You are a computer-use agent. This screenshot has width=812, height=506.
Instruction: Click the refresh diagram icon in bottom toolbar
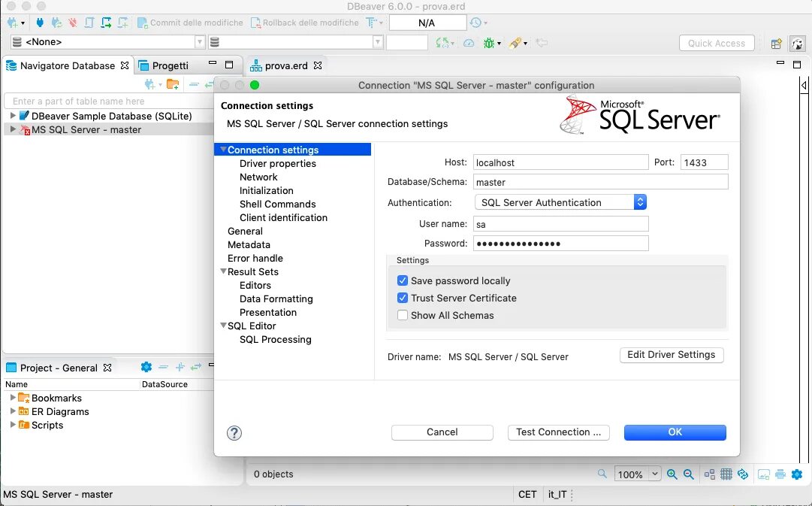pyautogui.click(x=743, y=474)
